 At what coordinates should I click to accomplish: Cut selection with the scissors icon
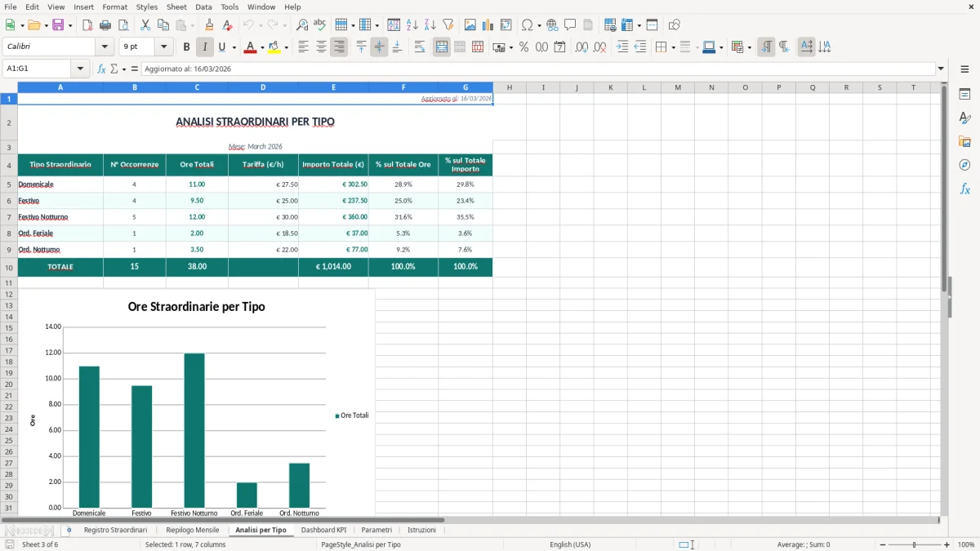(145, 25)
